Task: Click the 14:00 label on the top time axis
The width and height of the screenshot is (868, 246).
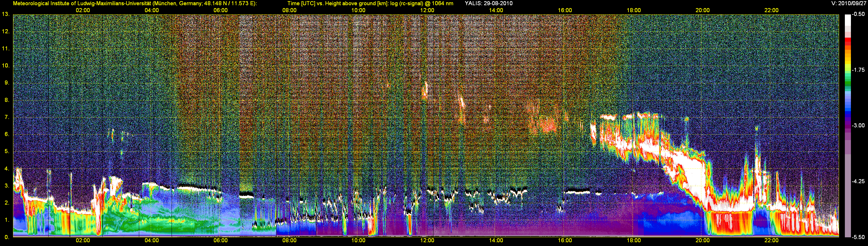Action: (x=496, y=10)
